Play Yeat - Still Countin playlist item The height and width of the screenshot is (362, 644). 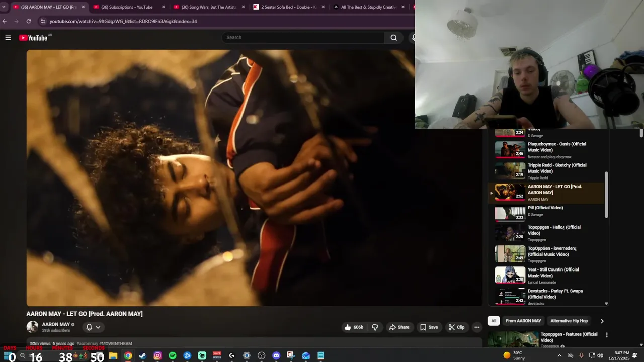[x=547, y=276]
